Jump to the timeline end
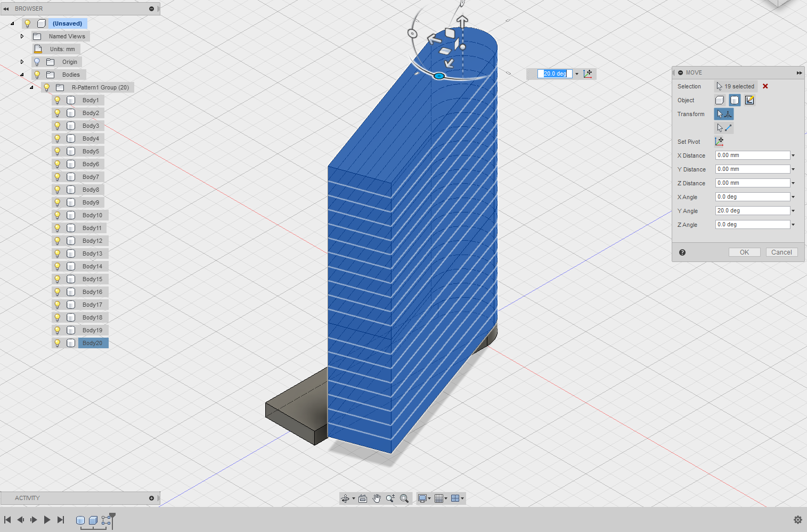 point(61,520)
